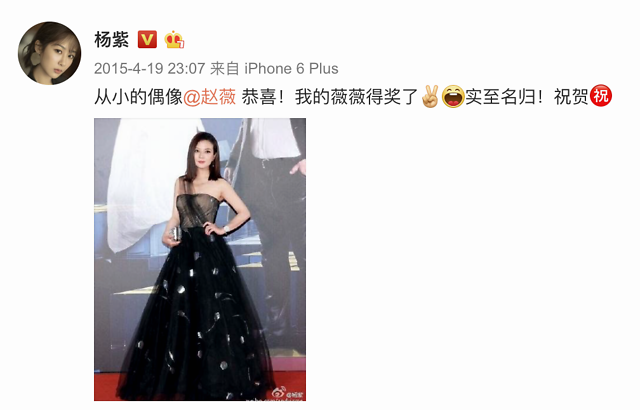The width and height of the screenshot is (640, 410).
Task: Open the @赵薇 mention link
Action: (x=209, y=97)
